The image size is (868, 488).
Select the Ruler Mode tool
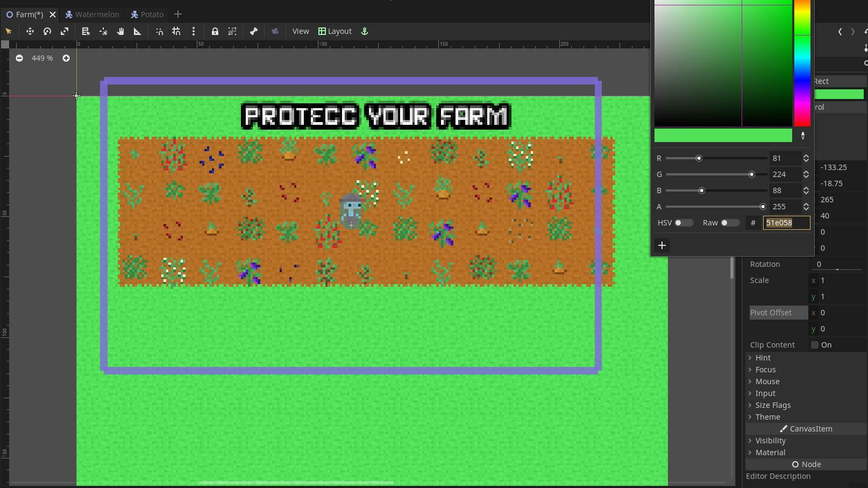[x=138, y=31]
